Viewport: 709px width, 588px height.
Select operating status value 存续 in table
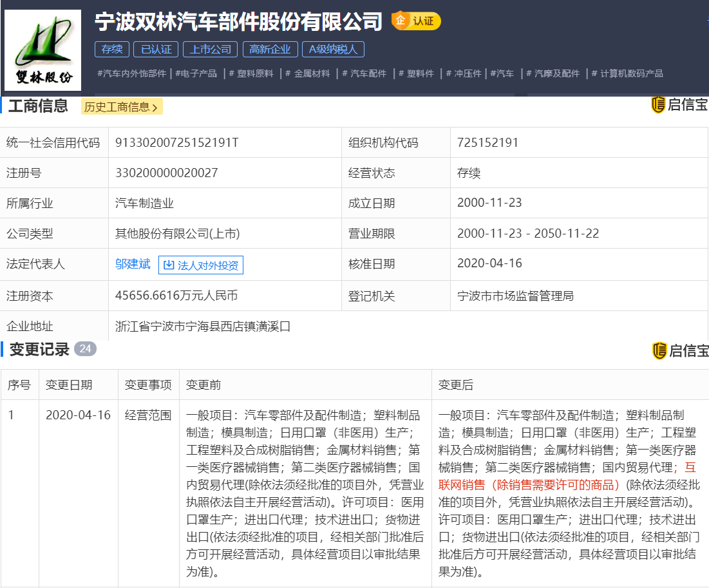pos(468,173)
